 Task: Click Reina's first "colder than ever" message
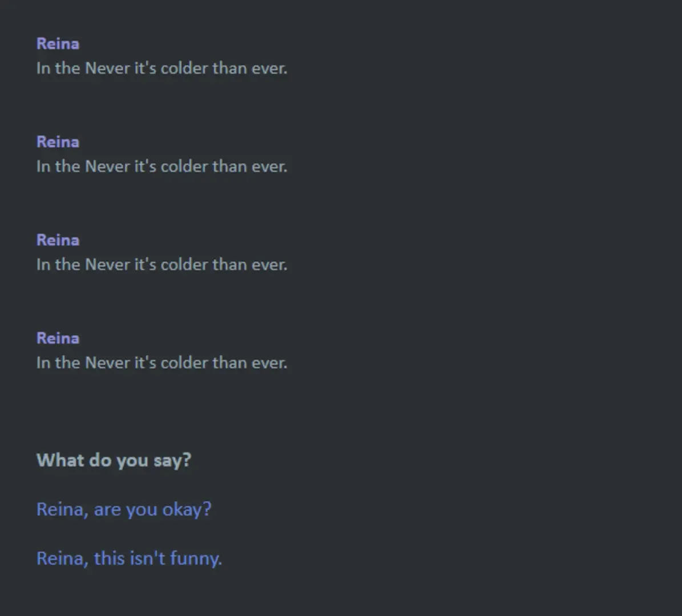(162, 68)
